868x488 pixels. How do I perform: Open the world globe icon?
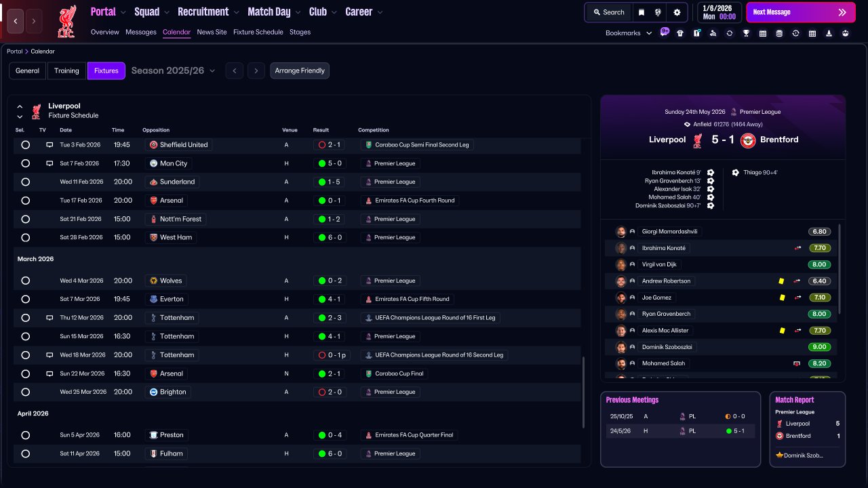(x=658, y=12)
